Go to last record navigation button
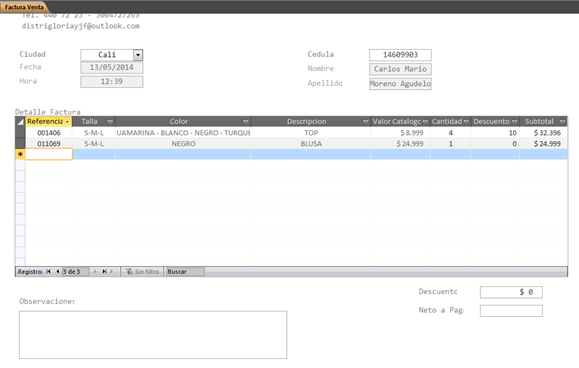 point(104,272)
